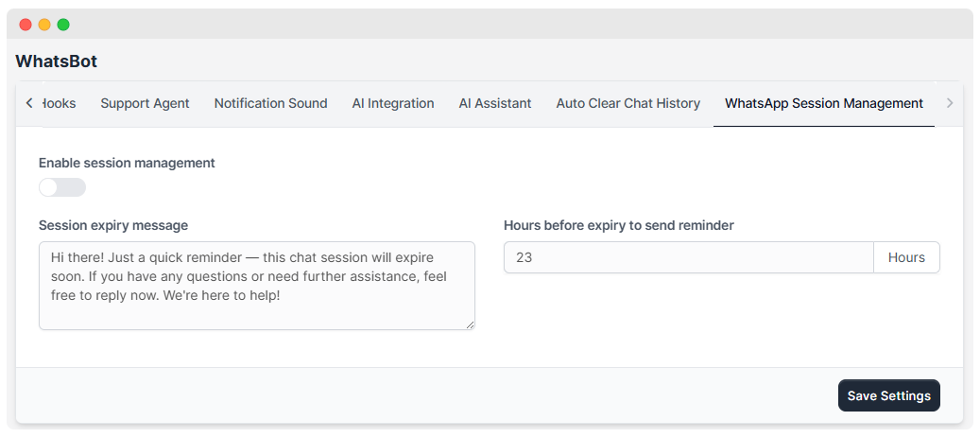Click the hours before expiry input field
The width and height of the screenshot is (980, 438).
688,257
